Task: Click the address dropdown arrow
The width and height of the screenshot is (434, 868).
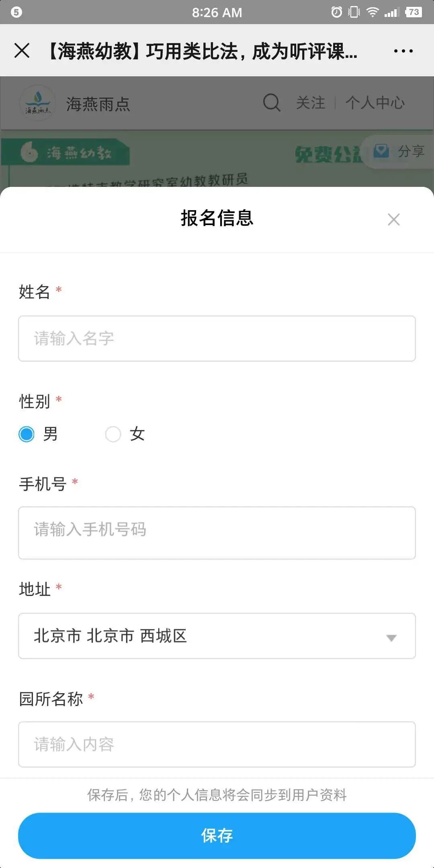Action: pos(391,638)
